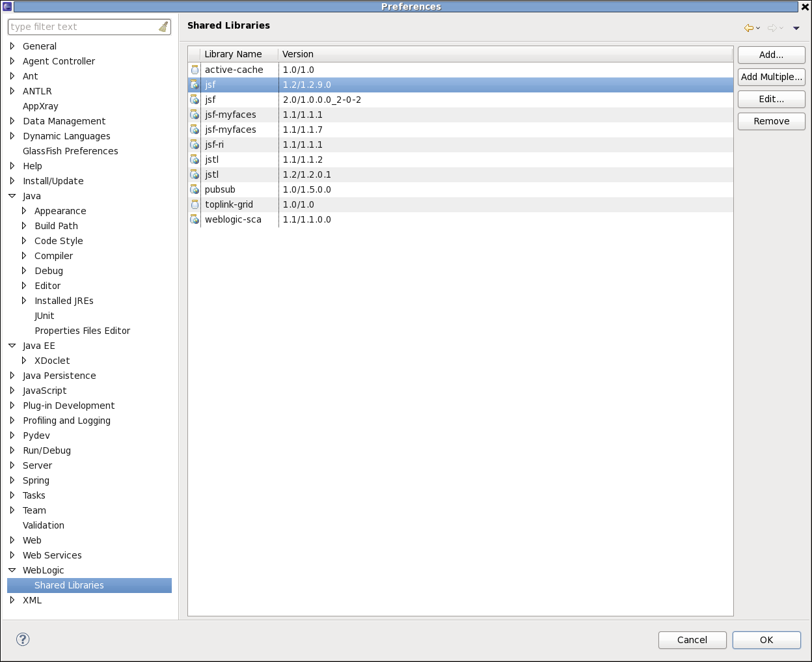Image resolution: width=812 pixels, height=662 pixels.
Task: Click the library icon of jsf 1.2/1.2.9.0
Action: tap(195, 85)
